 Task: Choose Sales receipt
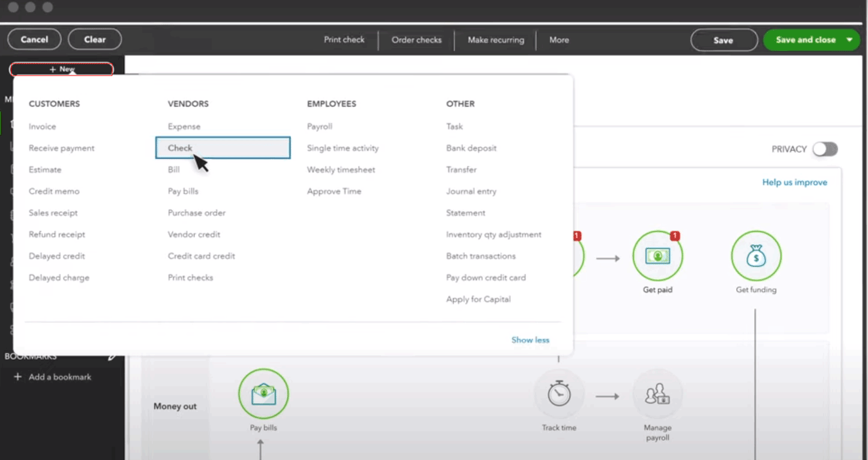pos(53,213)
